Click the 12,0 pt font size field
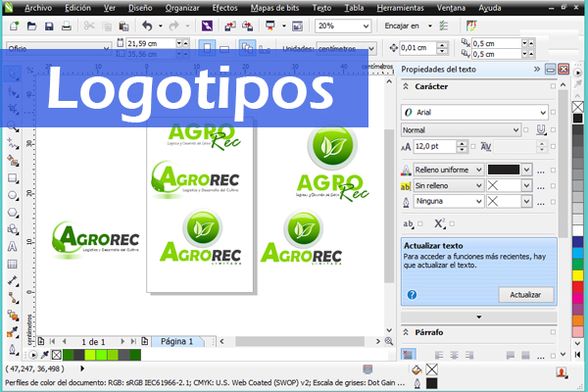The height and width of the screenshot is (392, 588). 434,146
